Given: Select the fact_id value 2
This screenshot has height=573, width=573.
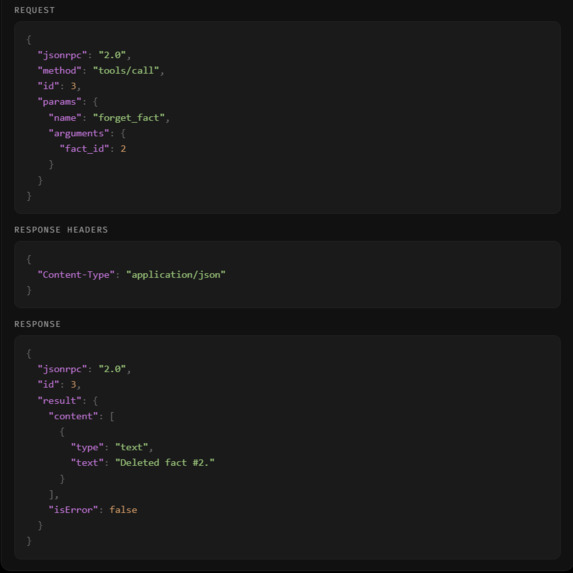Looking at the screenshot, I should [123, 149].
